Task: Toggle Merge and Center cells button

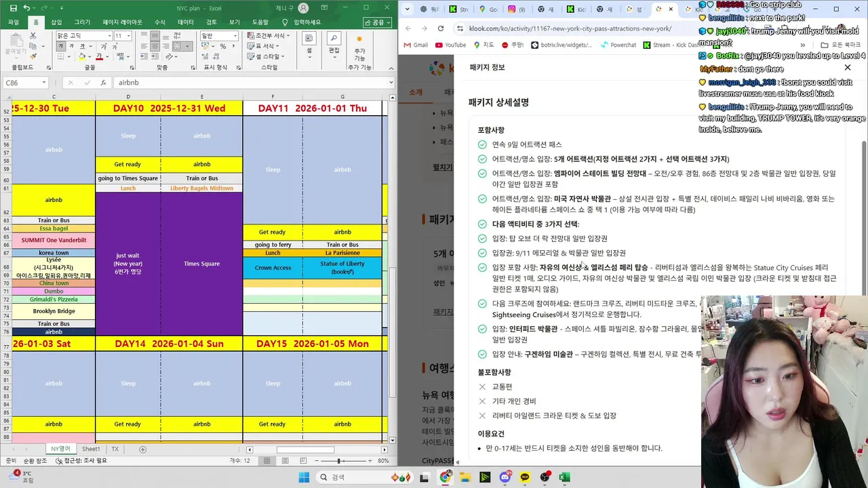Action: pos(177,46)
